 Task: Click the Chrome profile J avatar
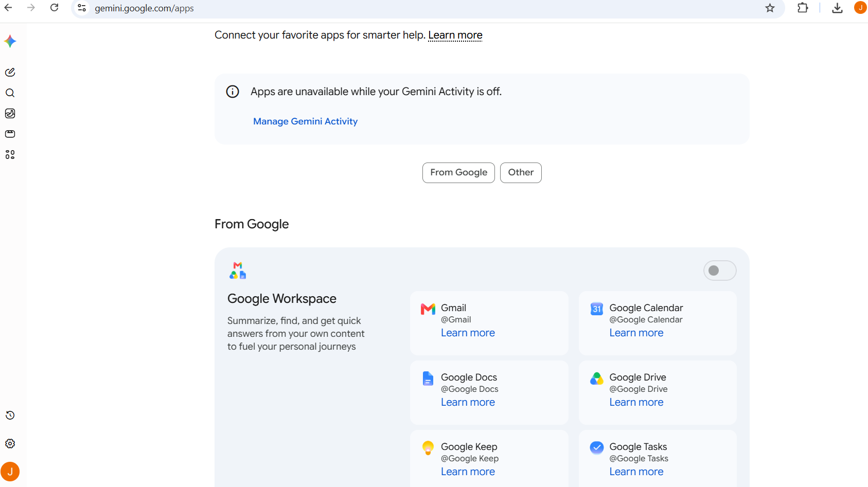[860, 8]
